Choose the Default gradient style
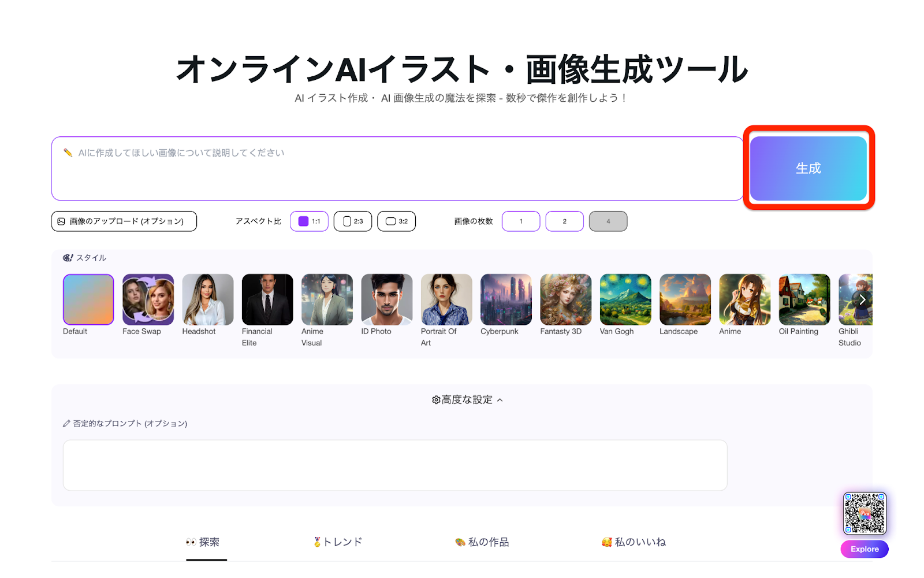The image size is (924, 578). click(x=88, y=299)
